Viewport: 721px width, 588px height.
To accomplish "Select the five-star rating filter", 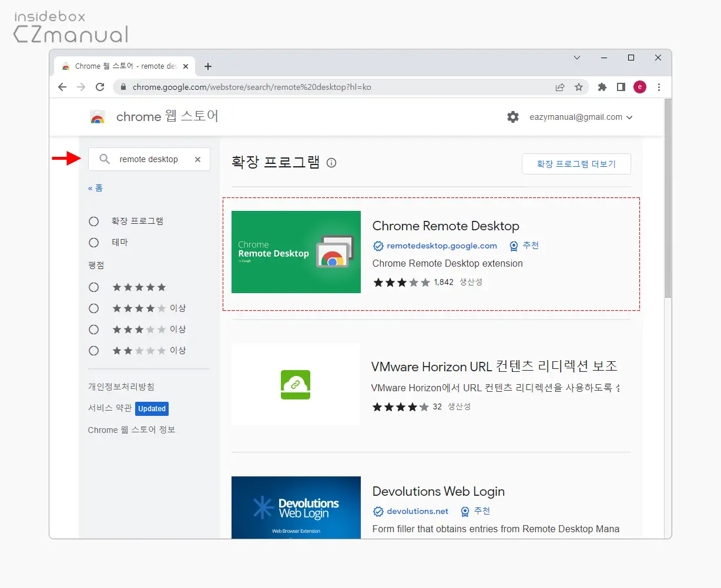I will tap(93, 287).
